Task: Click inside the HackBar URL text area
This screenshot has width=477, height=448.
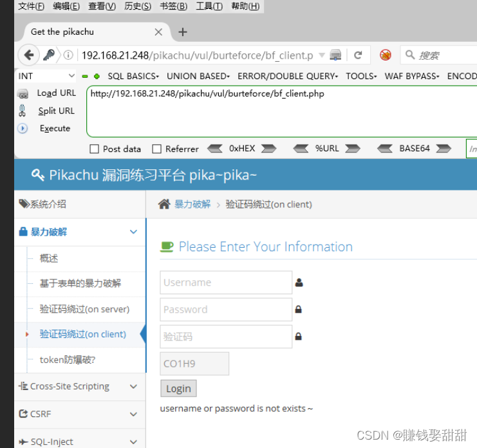Action: pos(281,111)
